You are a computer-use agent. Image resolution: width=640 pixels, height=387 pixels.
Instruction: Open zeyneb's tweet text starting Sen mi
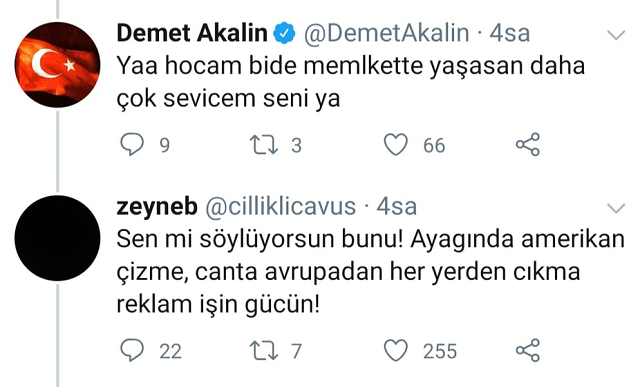(371, 272)
